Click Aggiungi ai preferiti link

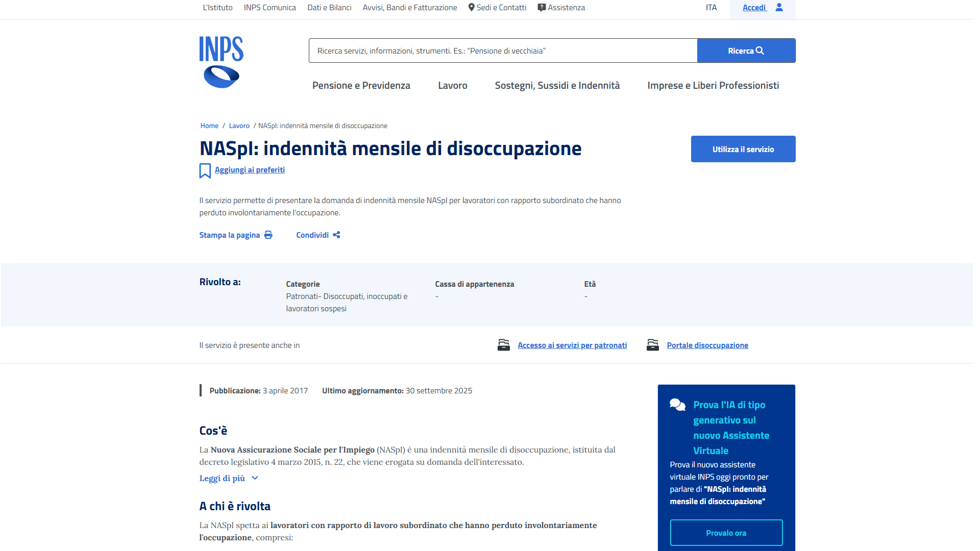tap(250, 170)
